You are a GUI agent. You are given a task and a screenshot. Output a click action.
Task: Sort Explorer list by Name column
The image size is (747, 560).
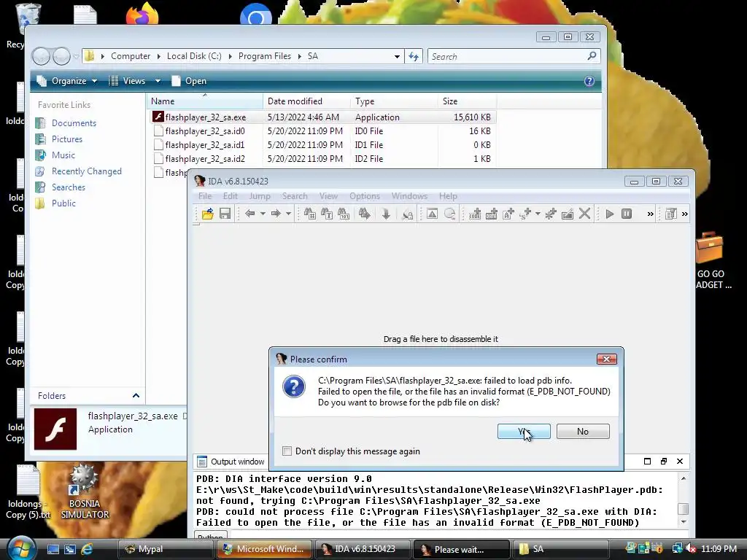pyautogui.click(x=205, y=101)
